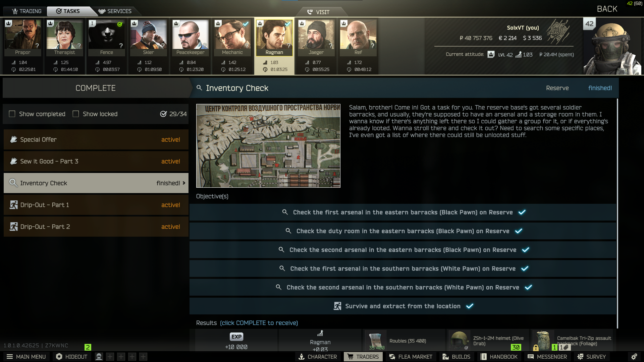The height and width of the screenshot is (362, 644).
Task: Select the Jaeger trader portrait
Action: click(316, 38)
